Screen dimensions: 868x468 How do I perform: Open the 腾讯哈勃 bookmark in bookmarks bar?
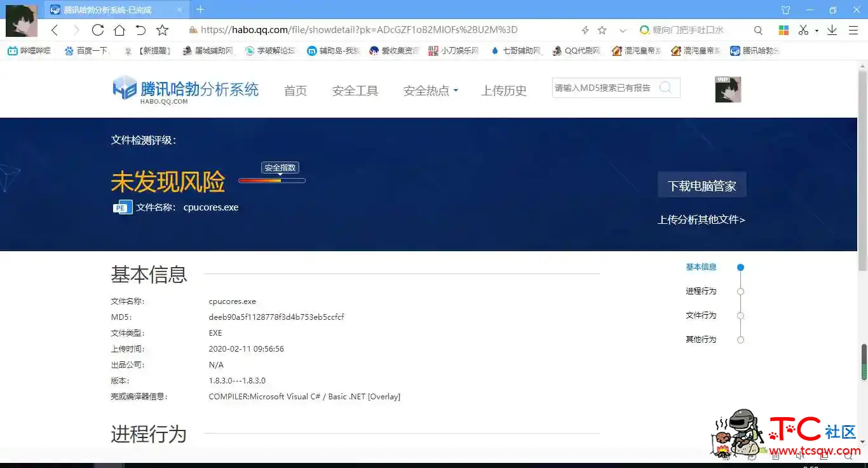tap(755, 51)
